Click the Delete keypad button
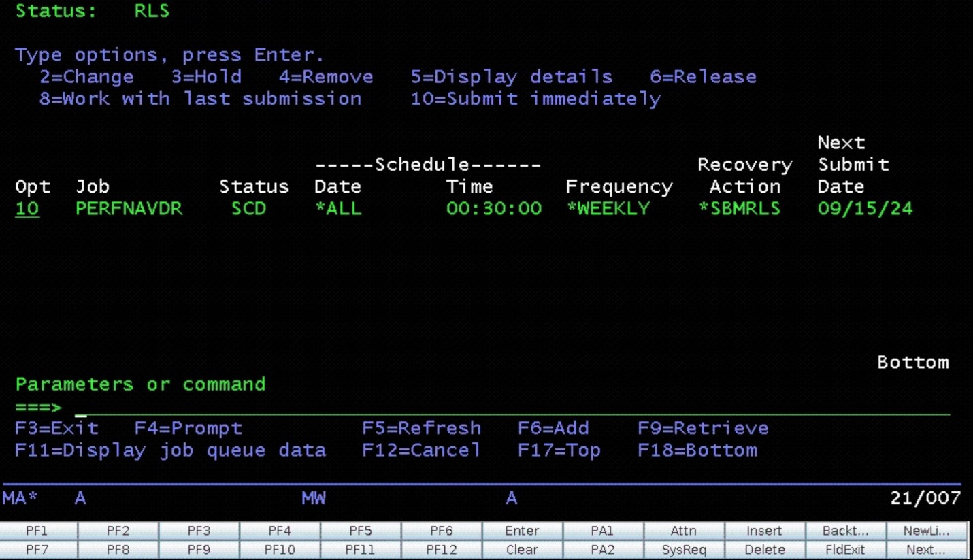 764,550
